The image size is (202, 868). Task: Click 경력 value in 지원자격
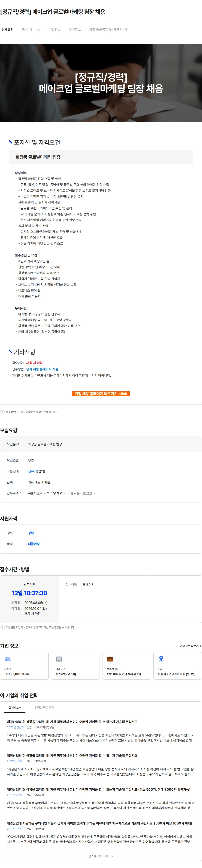pyautogui.click(x=31, y=533)
